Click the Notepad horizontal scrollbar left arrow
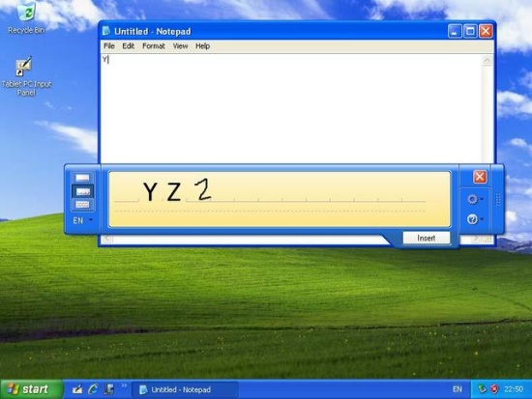 coord(106,239)
